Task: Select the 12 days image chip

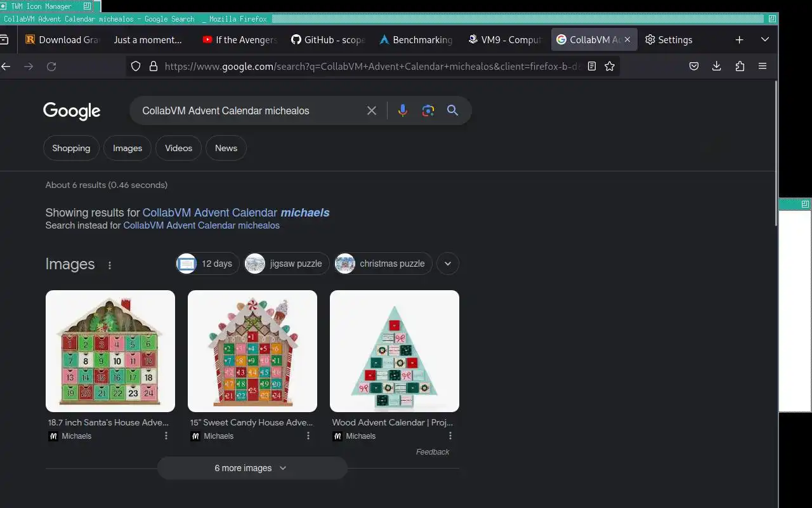Action: point(207,264)
